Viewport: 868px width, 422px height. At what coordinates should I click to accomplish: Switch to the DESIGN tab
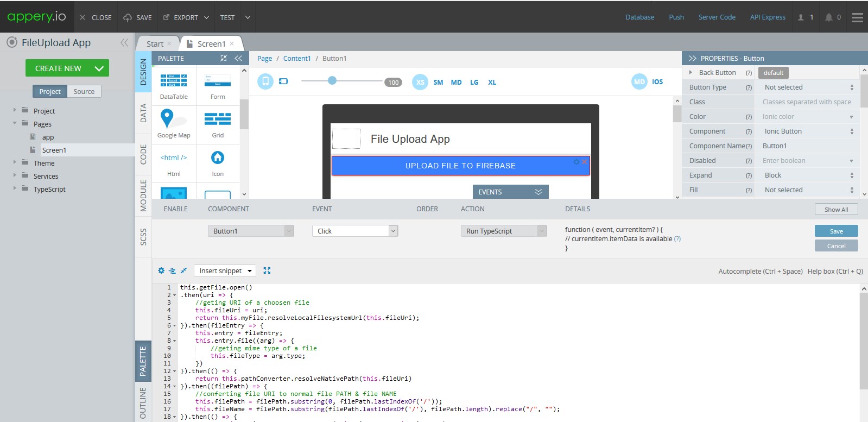pyautogui.click(x=143, y=72)
